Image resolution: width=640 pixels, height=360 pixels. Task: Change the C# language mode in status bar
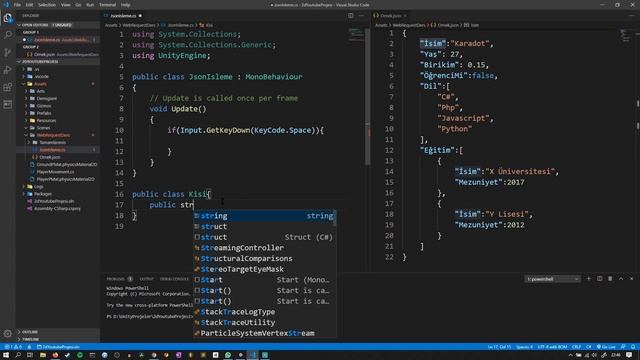click(589, 347)
